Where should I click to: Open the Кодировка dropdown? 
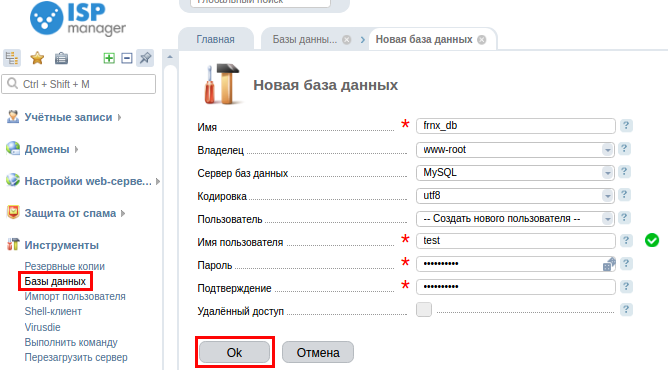point(515,195)
